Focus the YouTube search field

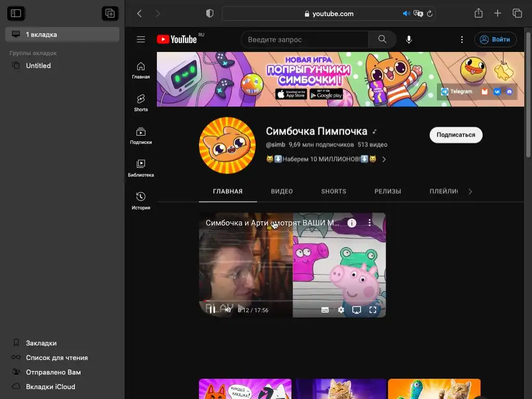[x=304, y=39]
